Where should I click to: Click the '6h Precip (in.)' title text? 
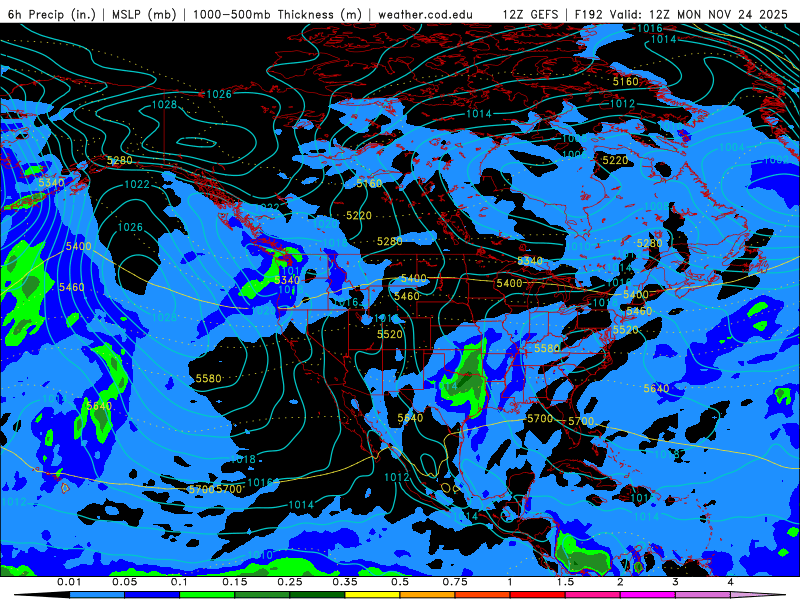[x=52, y=14]
